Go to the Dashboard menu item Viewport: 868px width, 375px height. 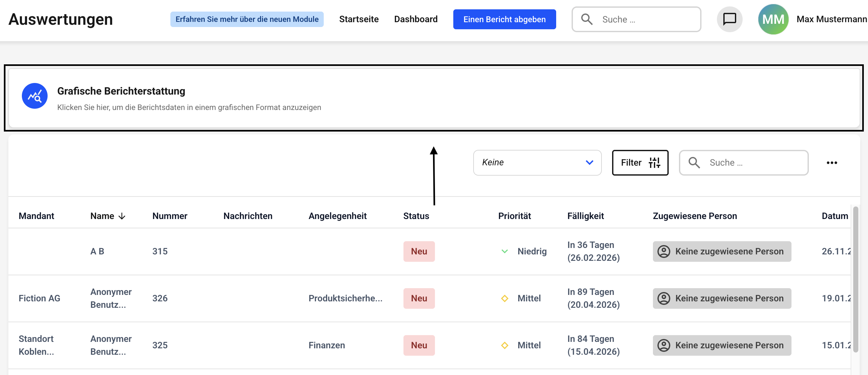pos(415,19)
